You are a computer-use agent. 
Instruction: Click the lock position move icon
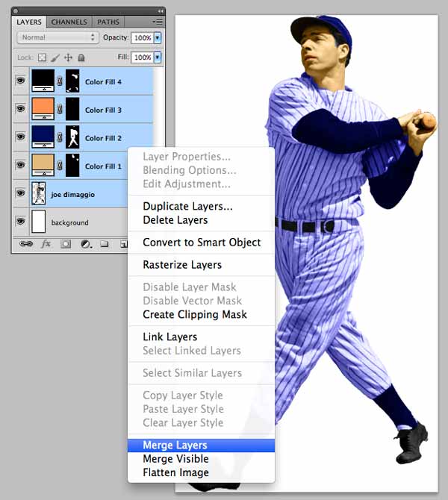point(68,57)
